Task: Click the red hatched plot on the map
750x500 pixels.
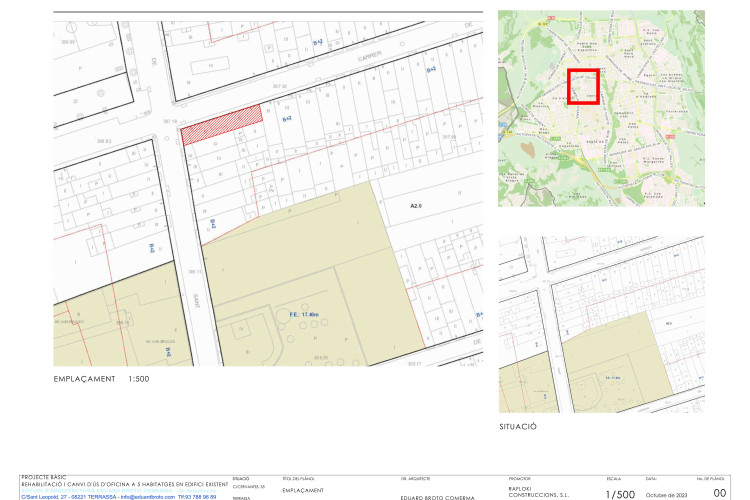Action: (222, 125)
